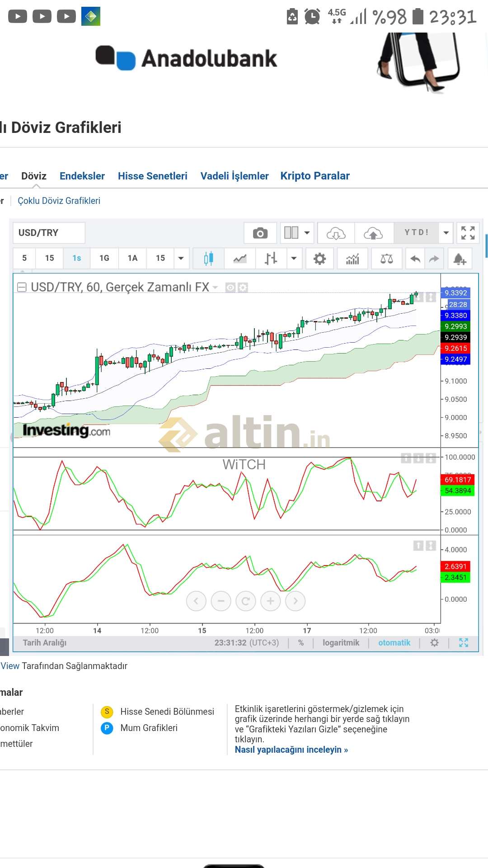The height and width of the screenshot is (868, 488).
Task: Open the 23:31:32 (UTC+3) timezone menu
Action: coord(247,642)
